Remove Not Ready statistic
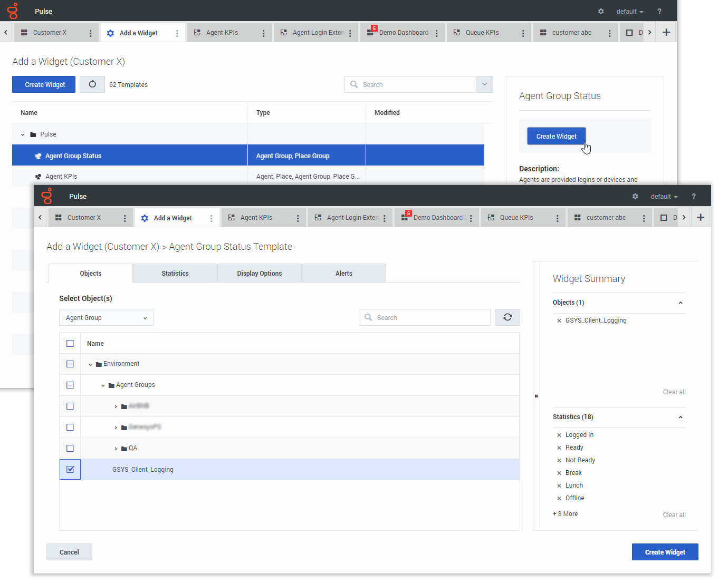Viewport: 728px width, 583px height. 559,460
